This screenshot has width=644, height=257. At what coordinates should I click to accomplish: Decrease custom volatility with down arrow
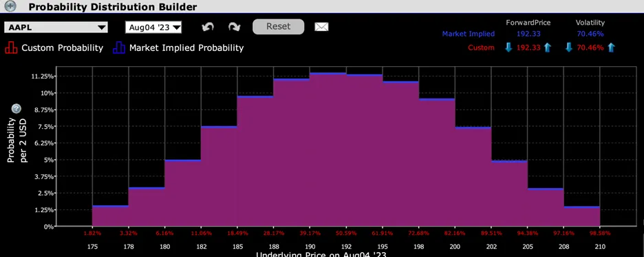pos(569,48)
